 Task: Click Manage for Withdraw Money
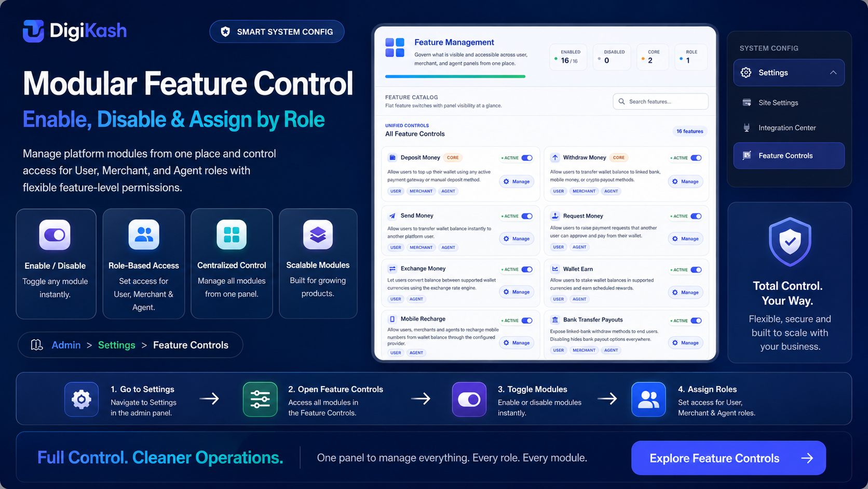click(685, 181)
